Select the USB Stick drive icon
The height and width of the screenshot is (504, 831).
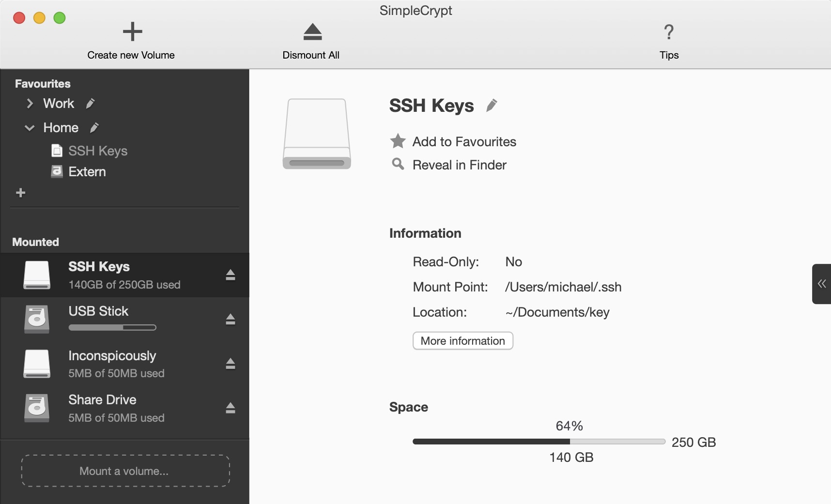[37, 319]
